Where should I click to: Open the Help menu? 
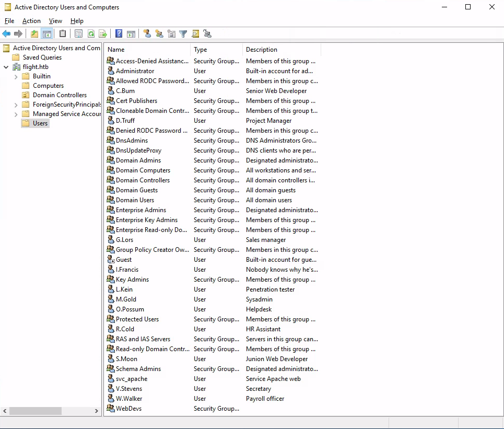coord(77,21)
